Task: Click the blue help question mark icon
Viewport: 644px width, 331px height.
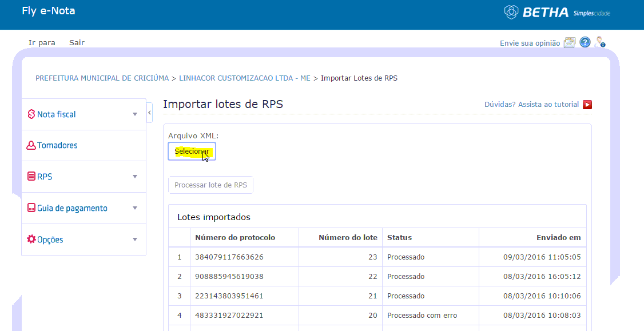Action: (585, 42)
